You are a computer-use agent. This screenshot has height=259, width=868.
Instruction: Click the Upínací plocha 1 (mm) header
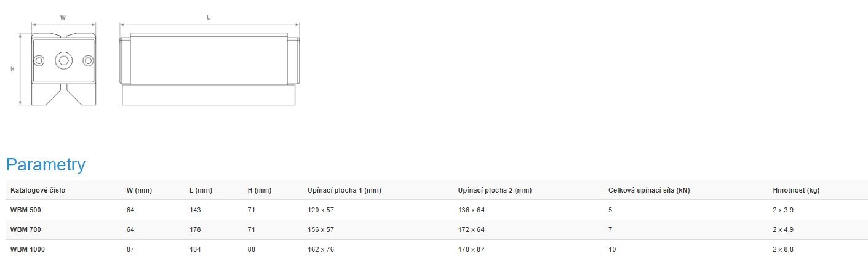pyautogui.click(x=344, y=191)
